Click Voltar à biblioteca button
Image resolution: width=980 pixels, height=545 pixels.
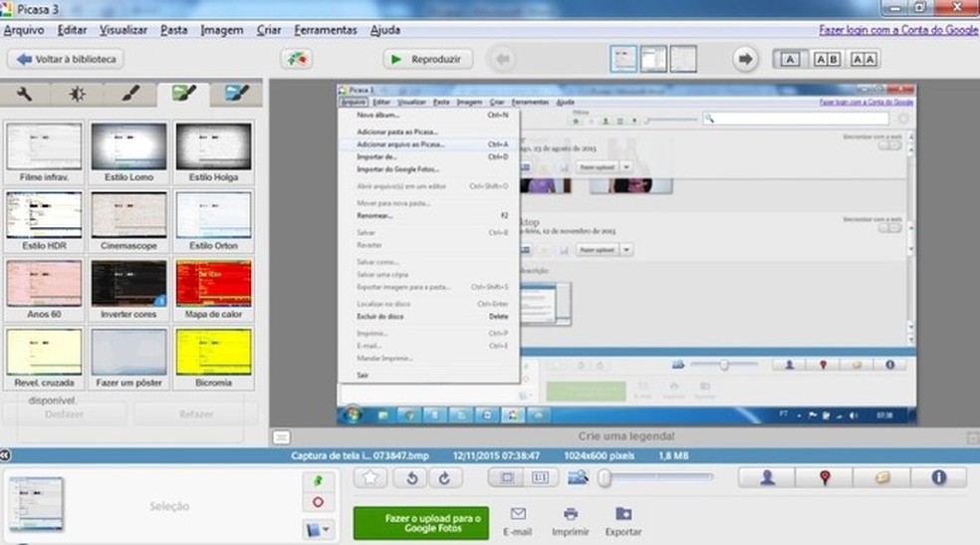coord(65,60)
